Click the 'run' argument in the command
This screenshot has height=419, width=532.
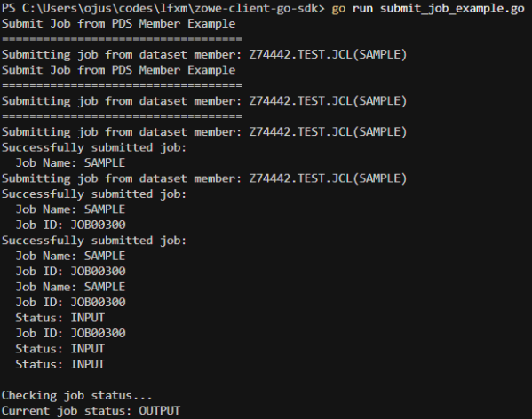pyautogui.click(x=362, y=9)
